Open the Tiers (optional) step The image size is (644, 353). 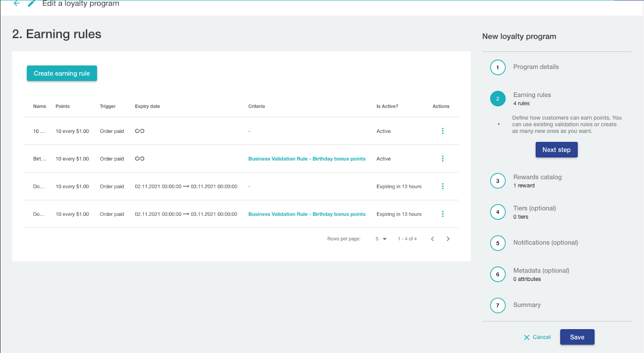[534, 208]
